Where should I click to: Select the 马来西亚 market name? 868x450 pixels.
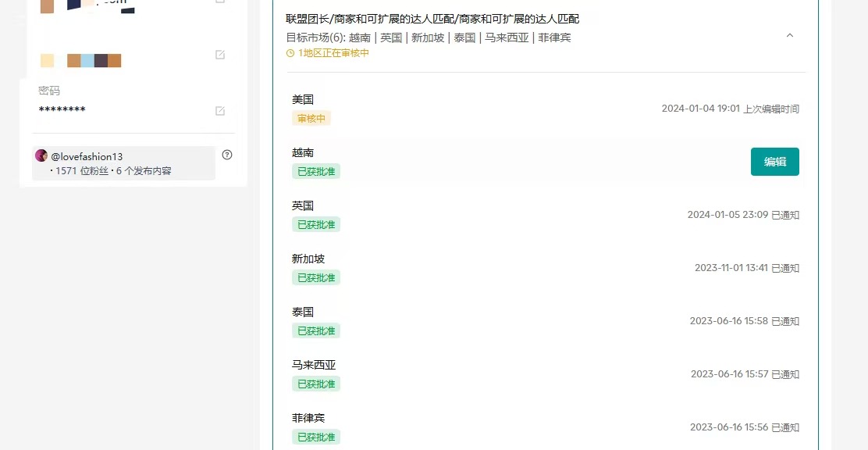point(314,366)
